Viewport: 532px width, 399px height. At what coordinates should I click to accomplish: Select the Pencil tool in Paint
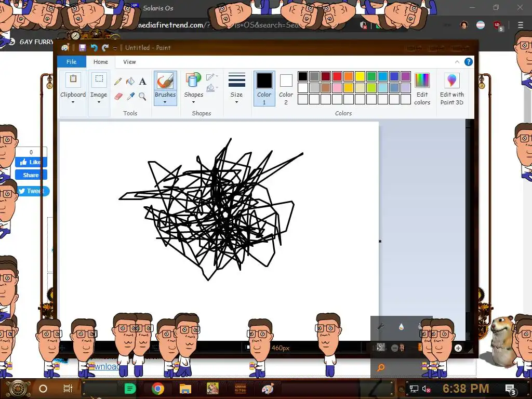(x=118, y=82)
